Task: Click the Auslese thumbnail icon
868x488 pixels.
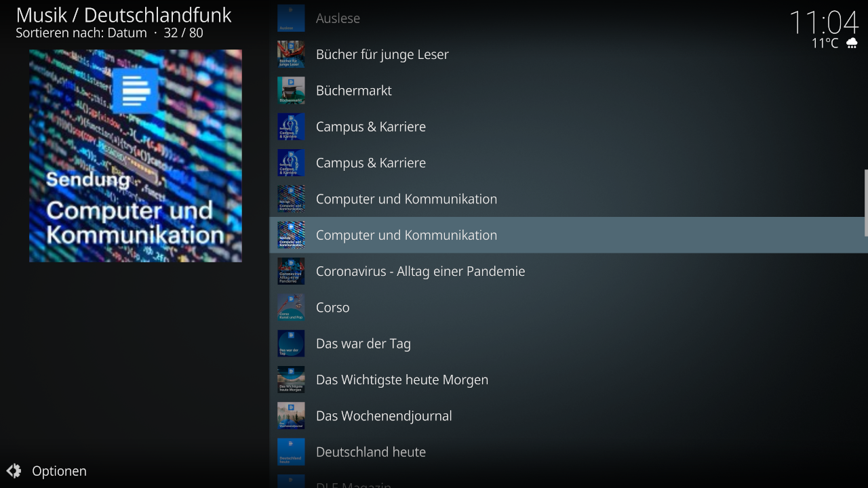Action: pos(291,18)
